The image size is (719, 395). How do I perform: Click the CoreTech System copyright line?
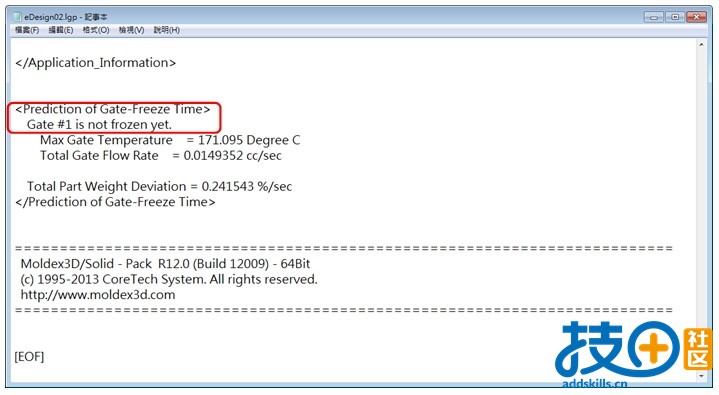(x=169, y=280)
